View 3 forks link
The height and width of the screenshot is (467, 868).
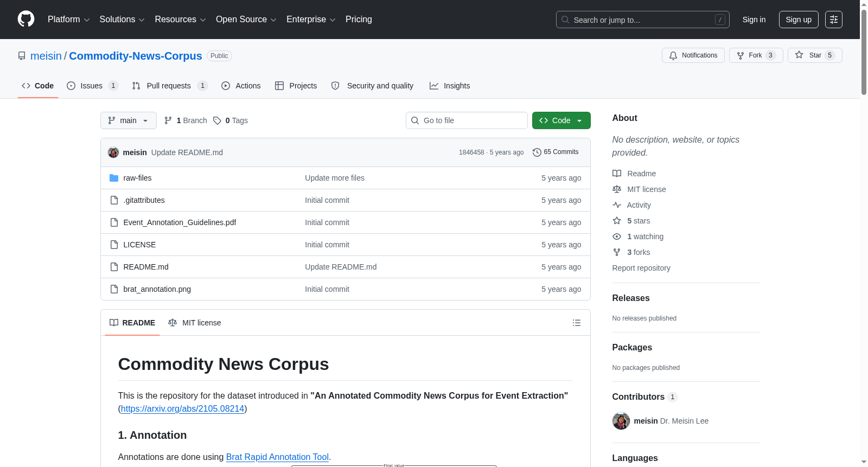click(631, 252)
